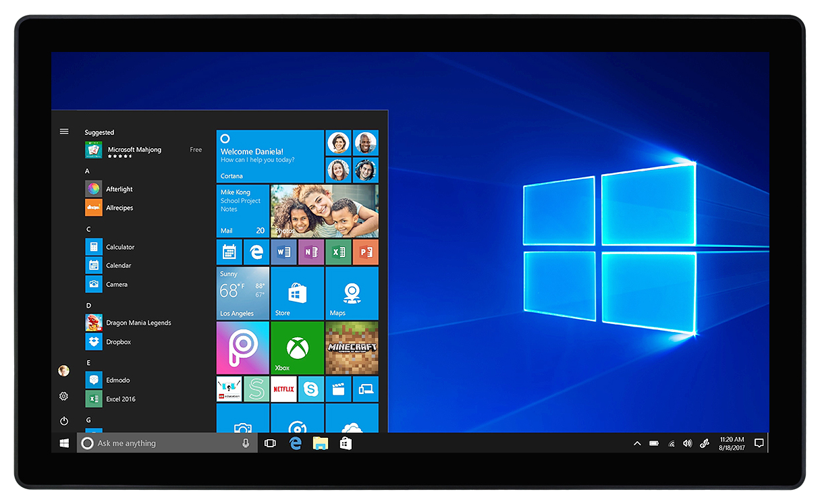Screen dimensions: 820x504
Task: Open Microsoft Mahjong suggested app
Action: (x=144, y=150)
